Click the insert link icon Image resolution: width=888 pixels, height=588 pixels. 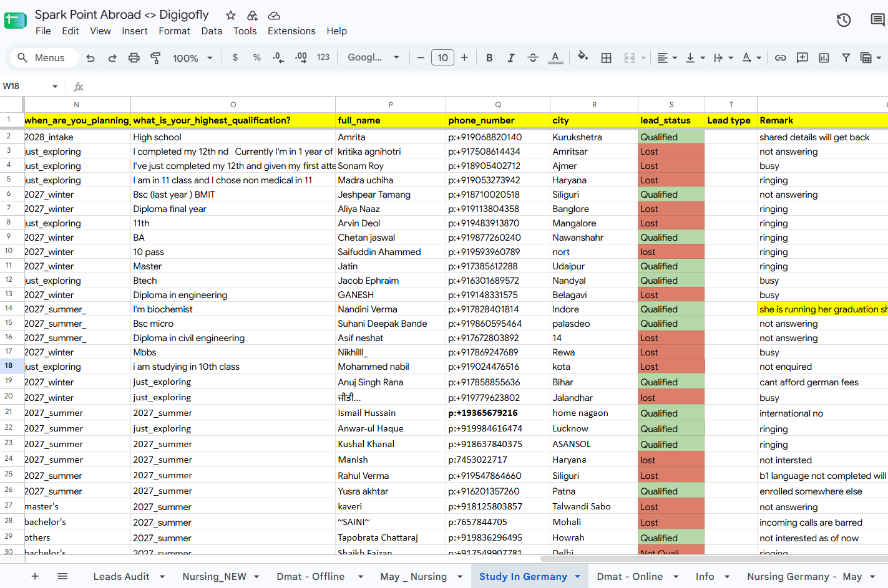(780, 58)
